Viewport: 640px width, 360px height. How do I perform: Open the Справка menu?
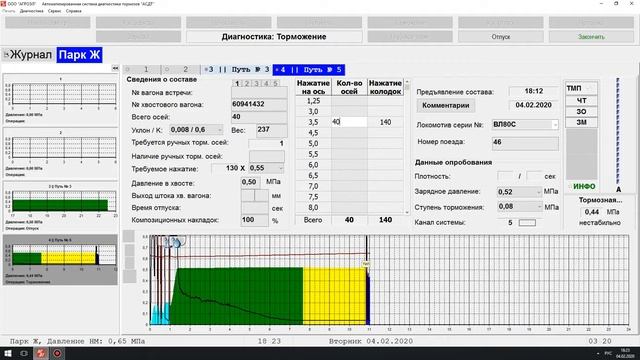(73, 11)
